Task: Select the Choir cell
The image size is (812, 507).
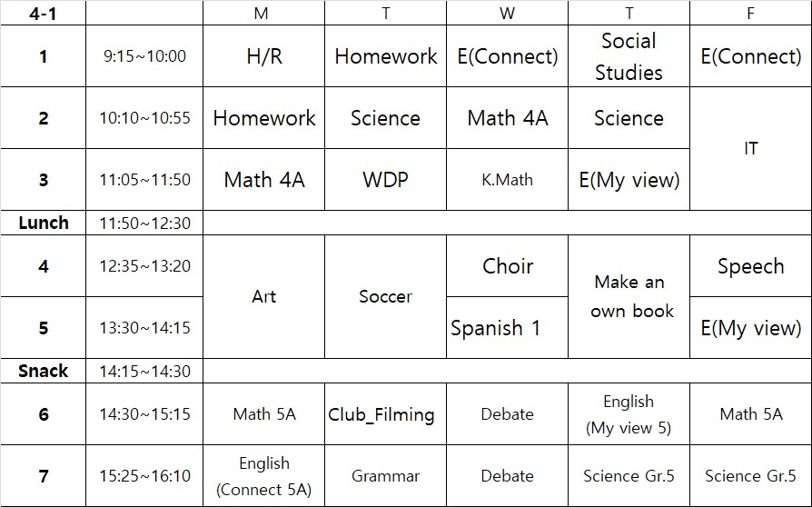Action: (x=507, y=266)
